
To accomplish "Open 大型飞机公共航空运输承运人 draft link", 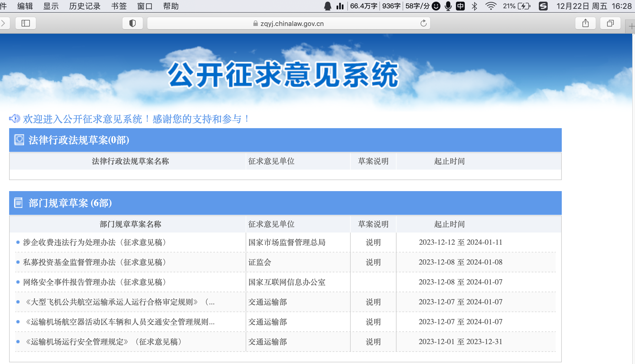I will click(119, 302).
